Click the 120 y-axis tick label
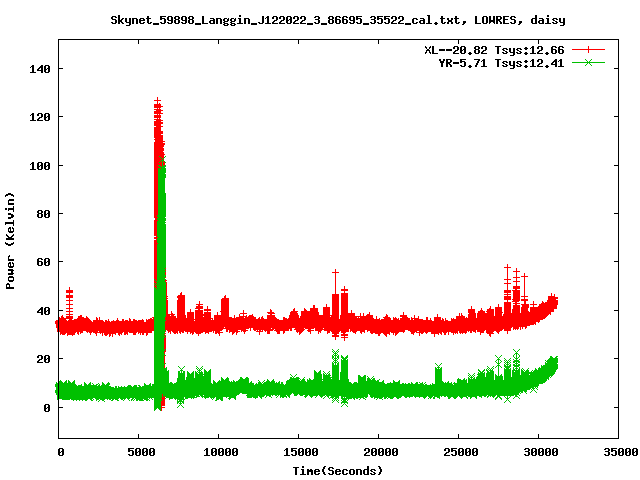The image size is (640, 480). click(40, 117)
